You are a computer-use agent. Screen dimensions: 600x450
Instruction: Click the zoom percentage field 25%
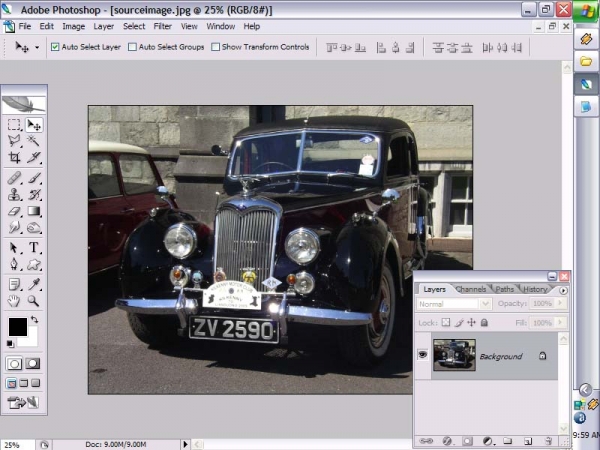pos(13,445)
